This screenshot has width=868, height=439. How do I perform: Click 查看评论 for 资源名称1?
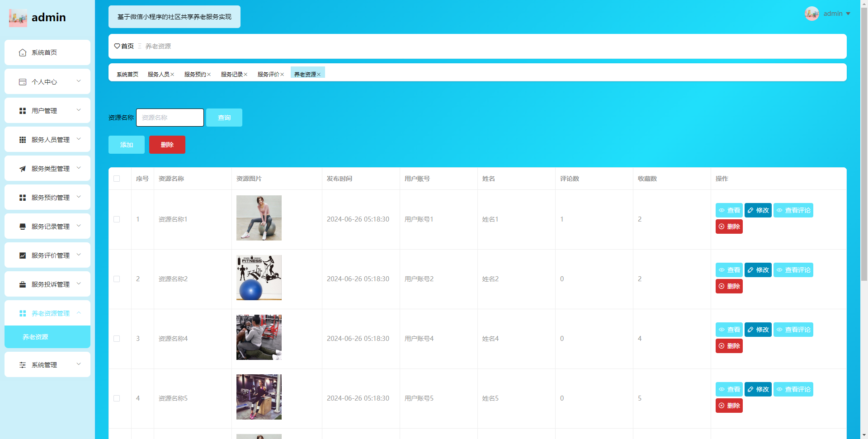pos(793,210)
